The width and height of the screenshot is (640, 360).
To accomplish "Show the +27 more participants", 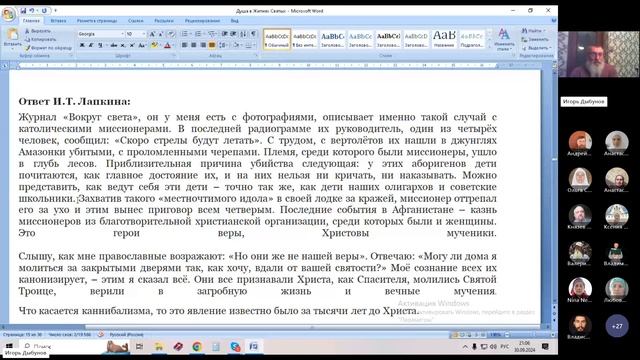I will pyautogui.click(x=617, y=326).
